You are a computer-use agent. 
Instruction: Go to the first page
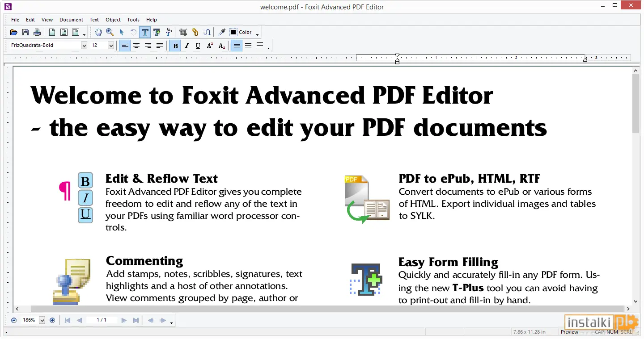[x=68, y=320]
